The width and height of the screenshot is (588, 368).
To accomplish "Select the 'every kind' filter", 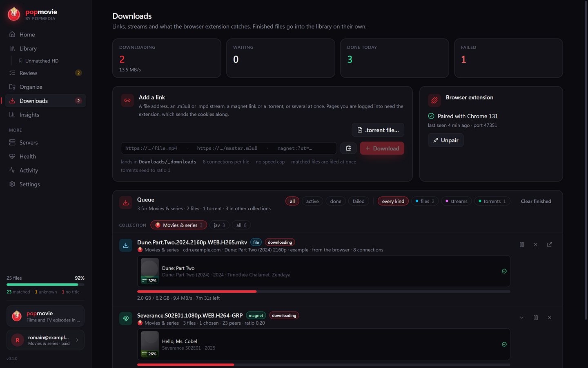I will coord(393,201).
